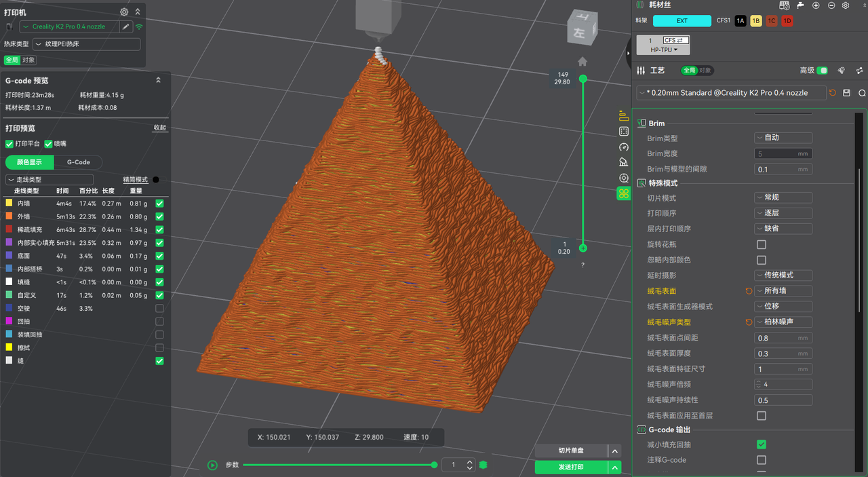The image size is (868, 477).
Task: Uncheck the 喷嘴 nozzle display checkbox
Action: click(x=49, y=144)
